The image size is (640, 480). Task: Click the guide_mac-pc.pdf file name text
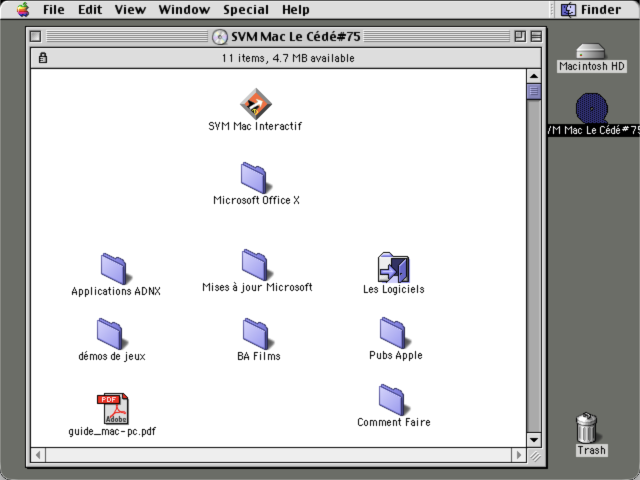(112, 431)
